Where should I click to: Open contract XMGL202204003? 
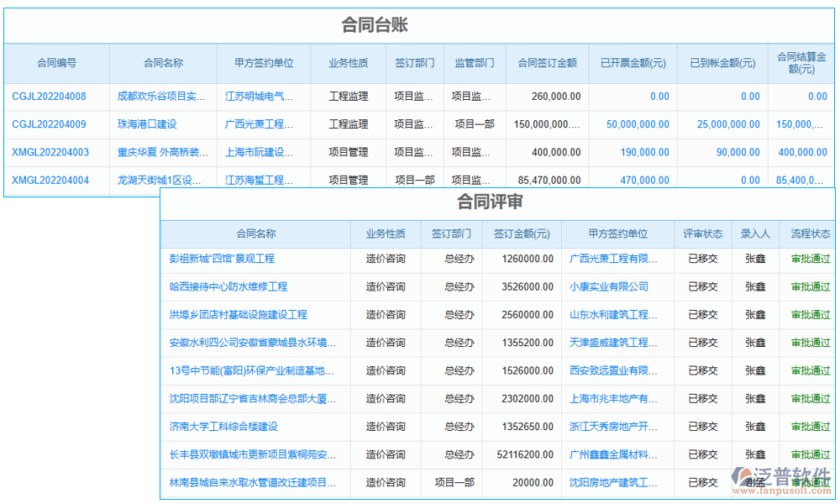click(x=50, y=152)
